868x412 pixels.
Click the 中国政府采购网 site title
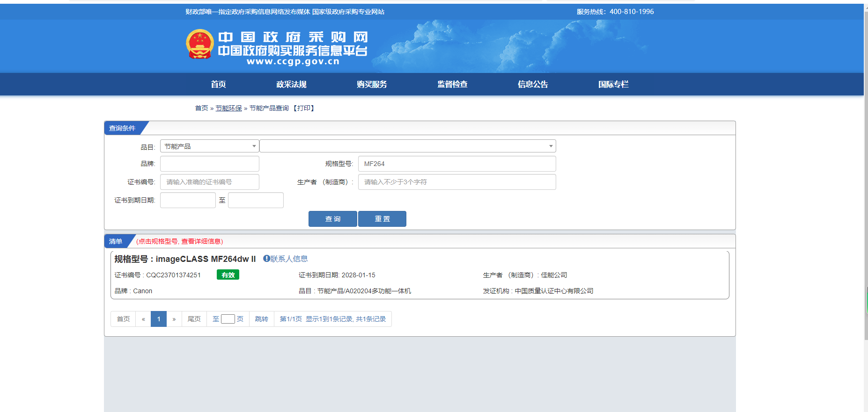pos(293,37)
